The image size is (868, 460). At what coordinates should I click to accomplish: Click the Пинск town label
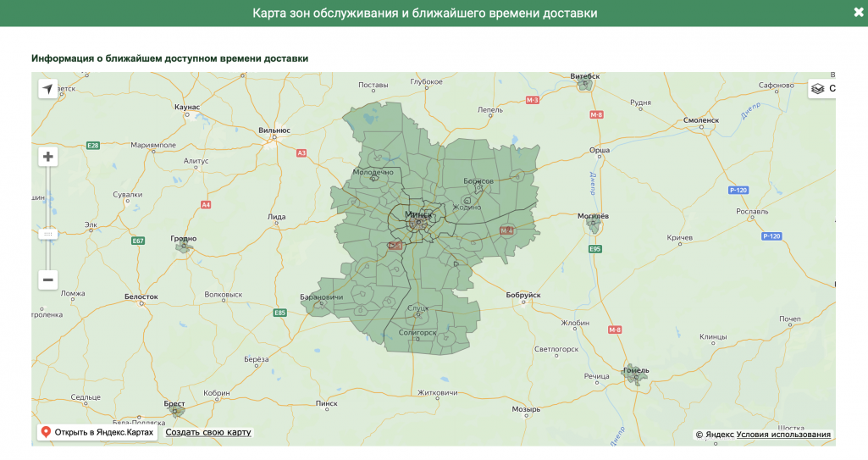tap(327, 403)
